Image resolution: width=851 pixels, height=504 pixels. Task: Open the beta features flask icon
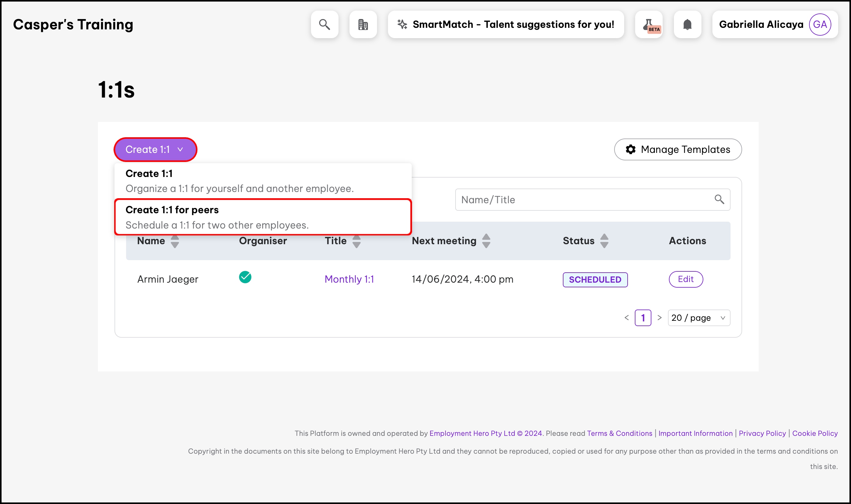pyautogui.click(x=649, y=24)
